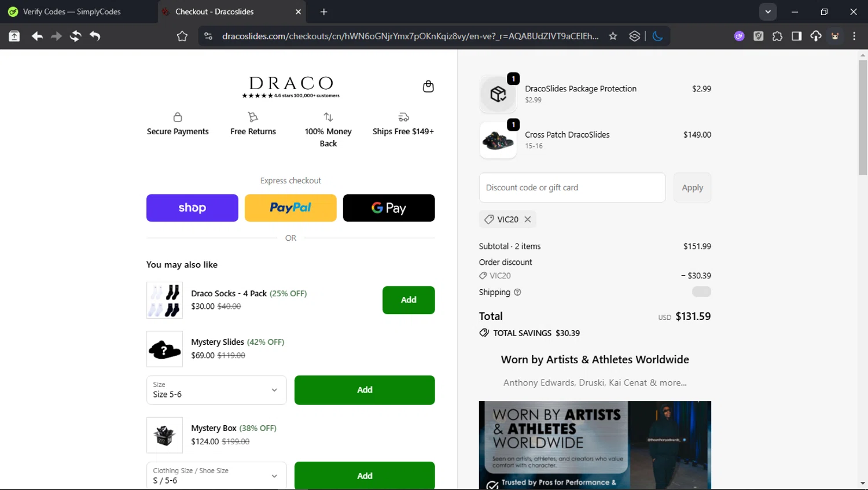The height and width of the screenshot is (490, 868).
Task: Click the Worn by Artists video banner
Action: coord(595,445)
